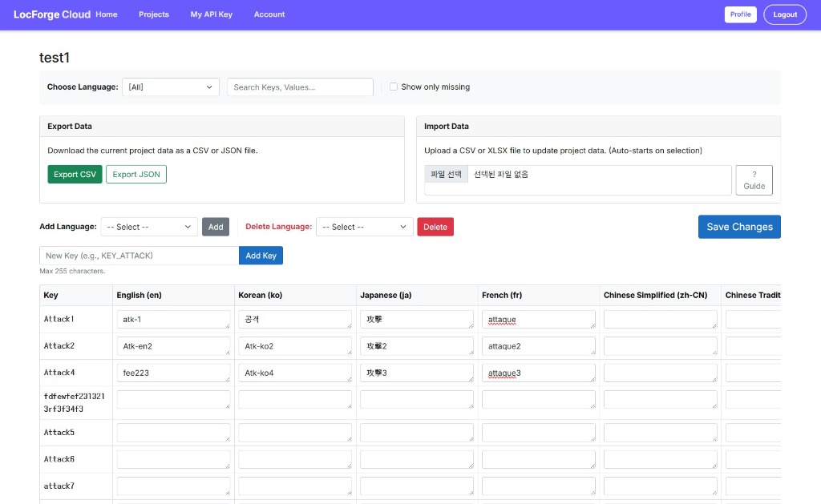Navigate to the Account page
The height and width of the screenshot is (504, 821).
pyautogui.click(x=269, y=14)
